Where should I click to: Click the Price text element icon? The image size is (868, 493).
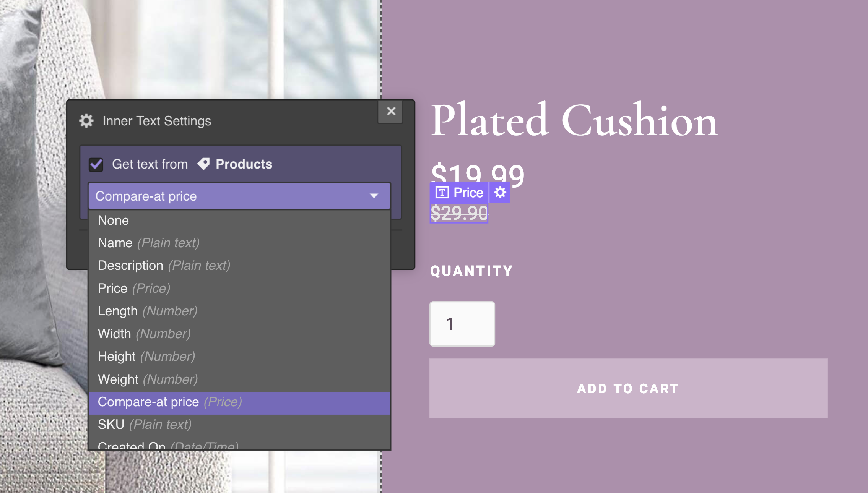click(442, 192)
